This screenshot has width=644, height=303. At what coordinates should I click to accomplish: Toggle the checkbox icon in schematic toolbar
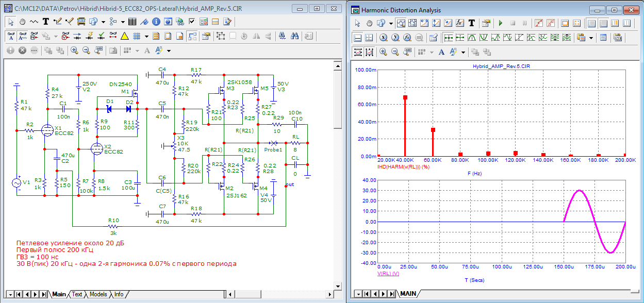click(192, 22)
